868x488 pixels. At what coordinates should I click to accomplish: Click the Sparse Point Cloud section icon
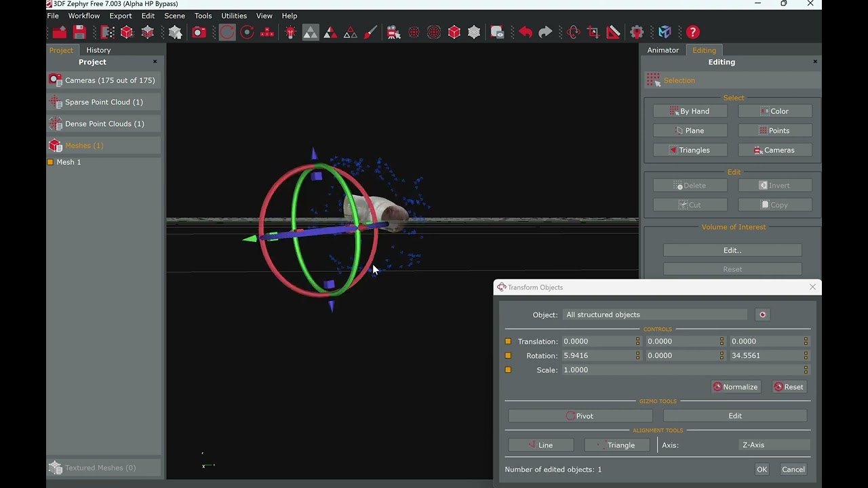pos(56,102)
